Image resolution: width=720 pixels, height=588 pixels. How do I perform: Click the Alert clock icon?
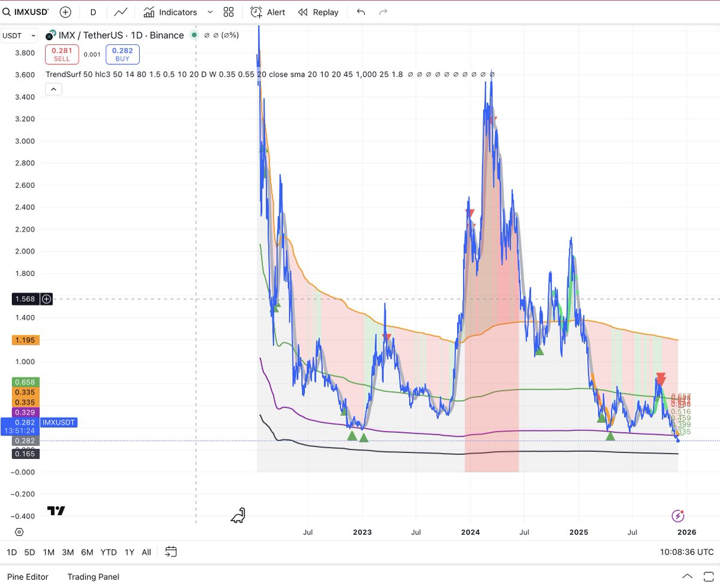[x=256, y=11]
